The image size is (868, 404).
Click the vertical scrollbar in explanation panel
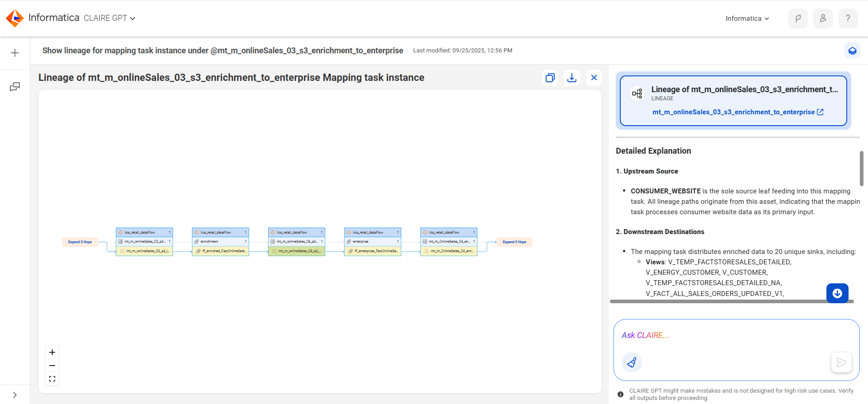[861, 169]
